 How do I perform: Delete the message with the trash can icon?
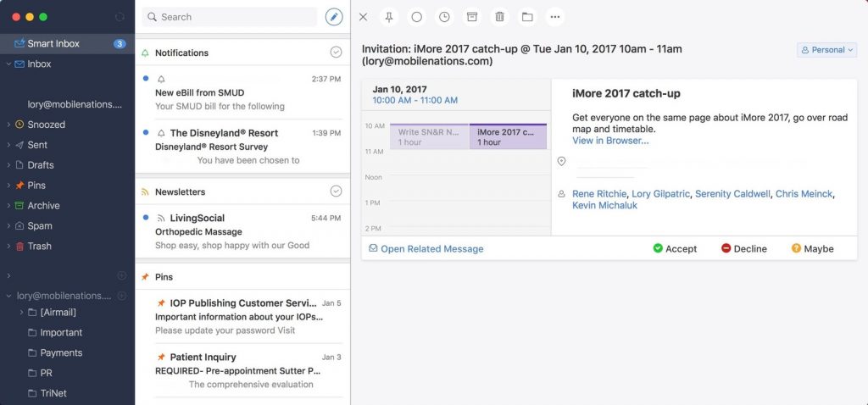coord(500,17)
